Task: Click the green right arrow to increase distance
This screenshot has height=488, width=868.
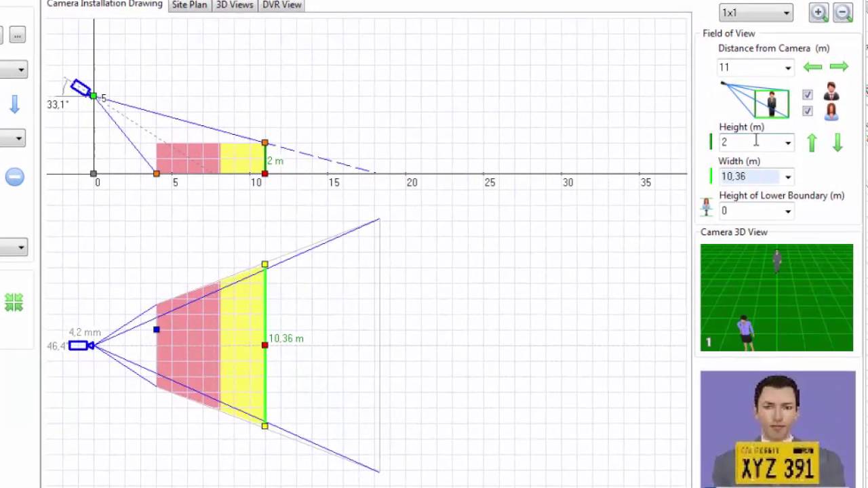Action: (839, 66)
